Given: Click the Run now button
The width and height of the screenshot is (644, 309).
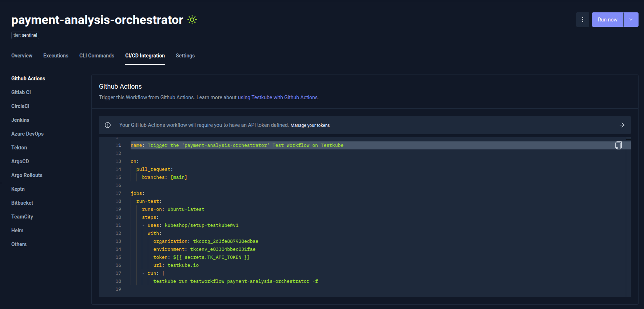Looking at the screenshot, I should [x=607, y=20].
